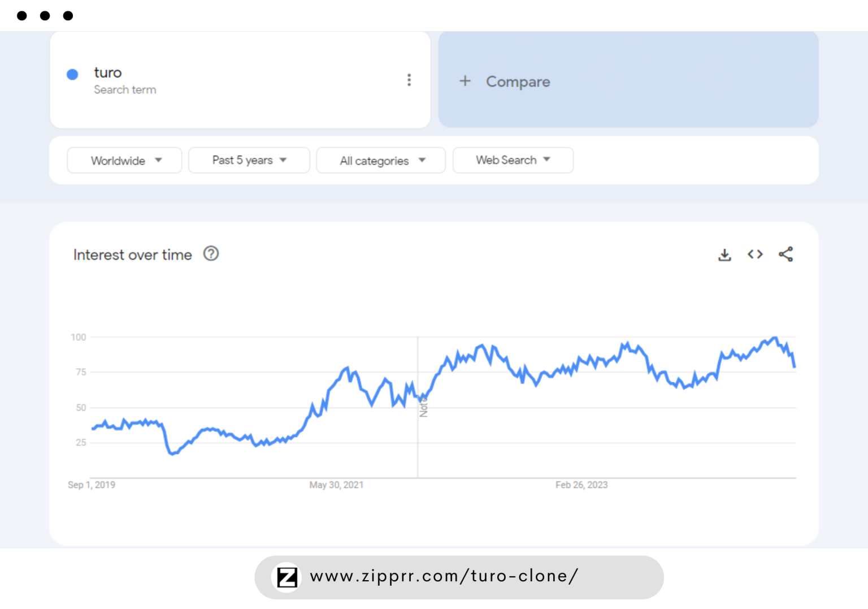Click the Zipprr logo icon
The height and width of the screenshot is (609, 868).
coord(287,577)
